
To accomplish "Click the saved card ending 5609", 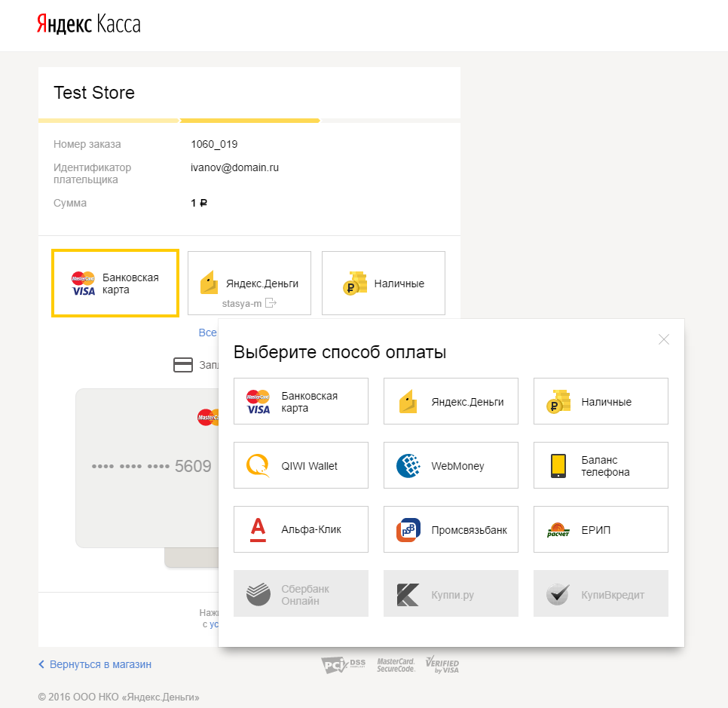I will click(147, 467).
